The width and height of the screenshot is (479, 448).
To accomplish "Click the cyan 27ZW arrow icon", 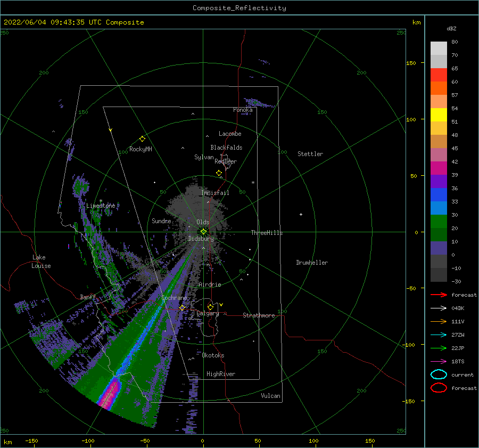I will (x=439, y=335).
